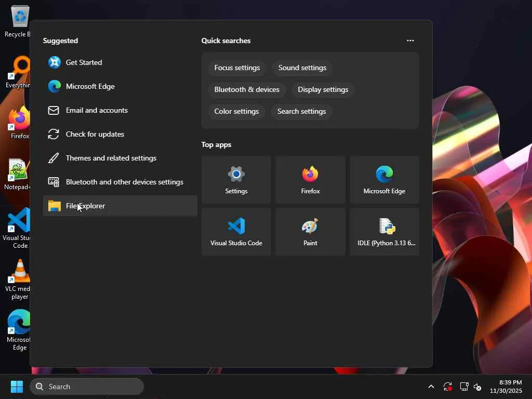Viewport: 532px width, 399px height.
Task: Launch Firefox from Top apps
Action: point(310,180)
